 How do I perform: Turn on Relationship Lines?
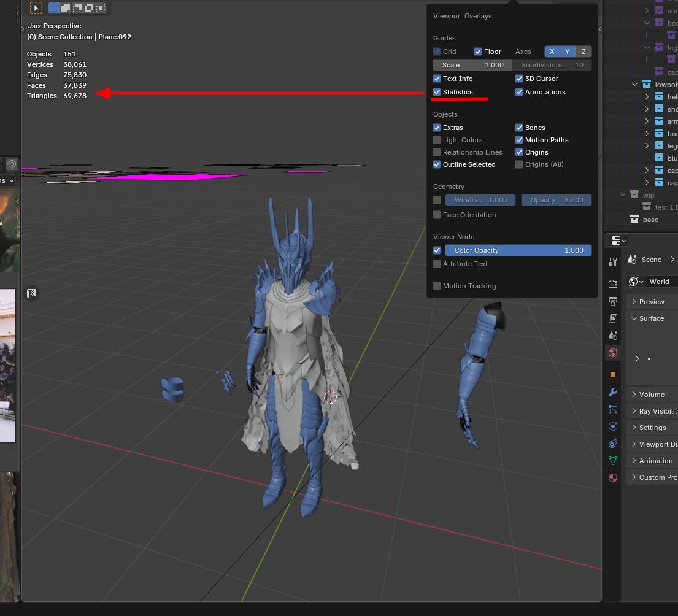click(x=437, y=152)
